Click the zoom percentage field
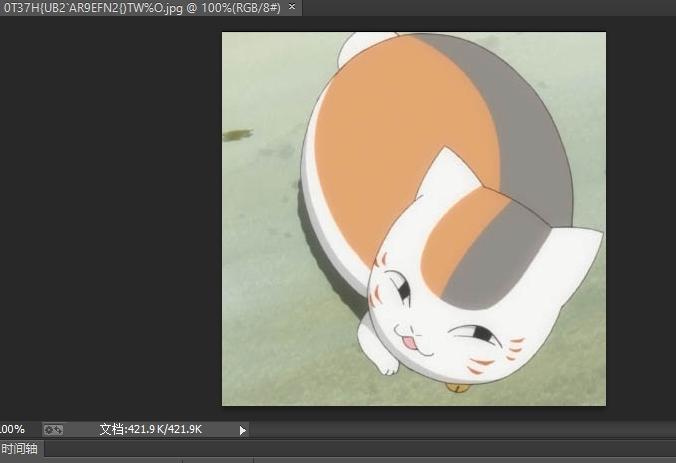Image resolution: width=676 pixels, height=463 pixels. click(13, 429)
